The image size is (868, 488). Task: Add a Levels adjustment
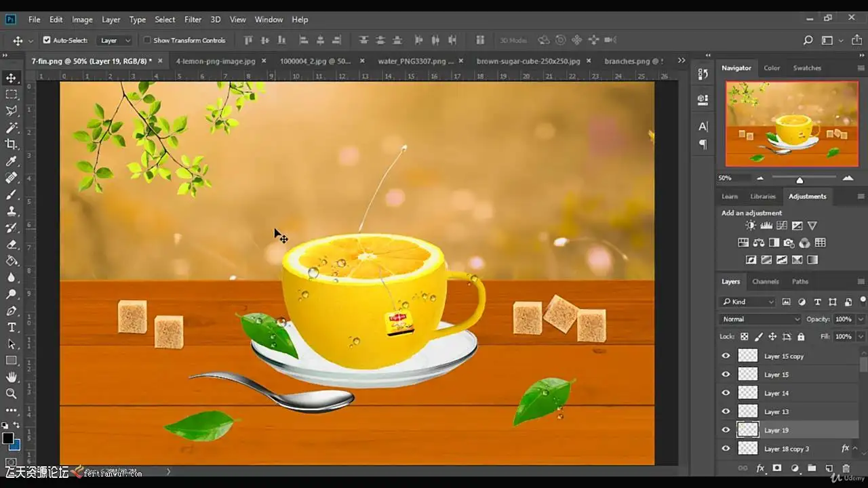click(766, 226)
